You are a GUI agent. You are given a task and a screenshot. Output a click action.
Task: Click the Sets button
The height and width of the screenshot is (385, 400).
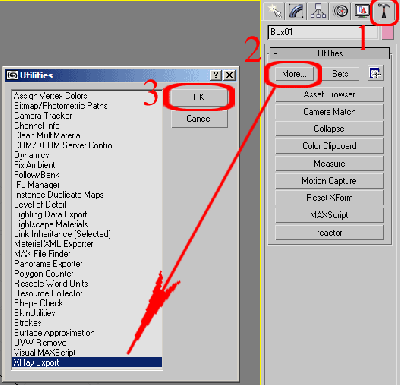340,74
